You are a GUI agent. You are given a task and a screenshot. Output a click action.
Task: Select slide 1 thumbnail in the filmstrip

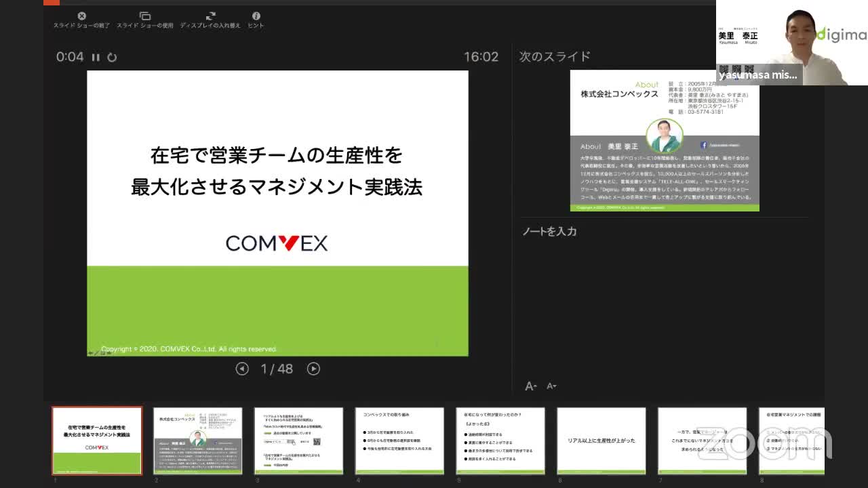point(97,441)
